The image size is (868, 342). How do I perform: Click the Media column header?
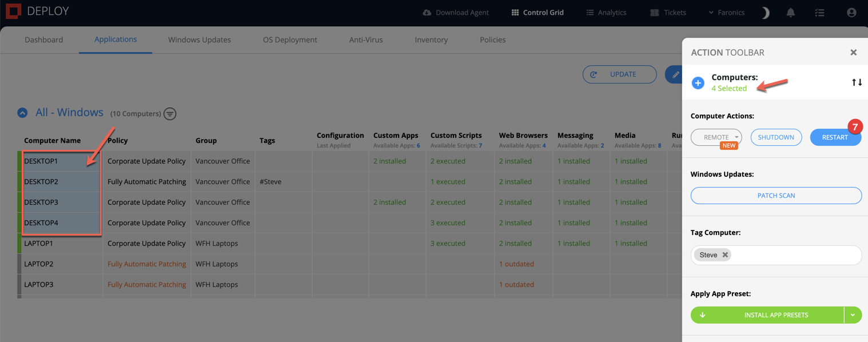click(625, 136)
